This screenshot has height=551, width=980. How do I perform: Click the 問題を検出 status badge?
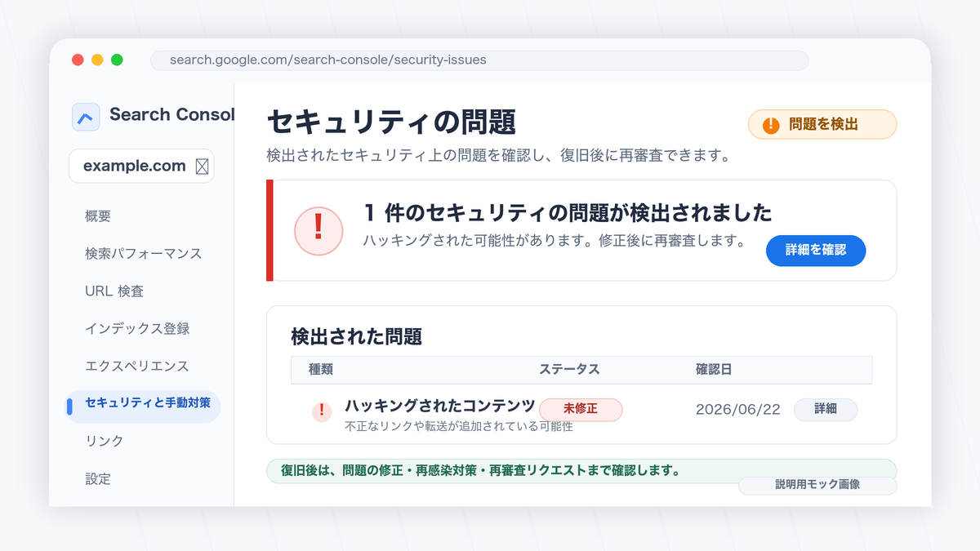[x=822, y=125]
